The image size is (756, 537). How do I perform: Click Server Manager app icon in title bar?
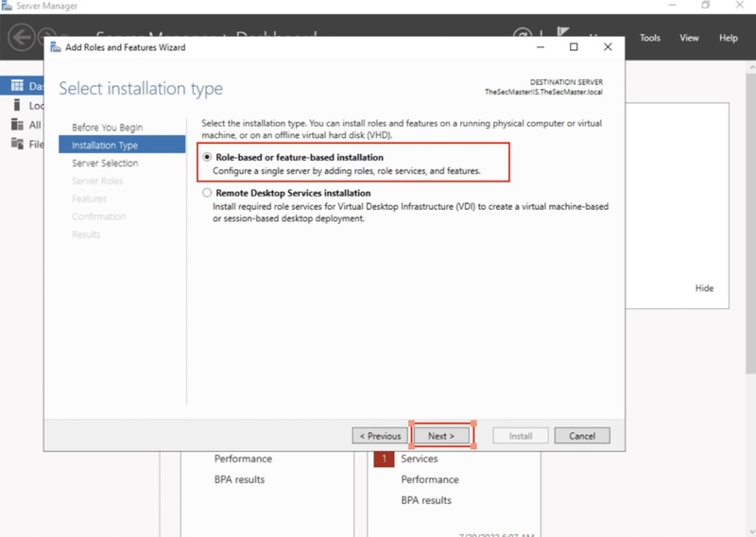coord(7,6)
